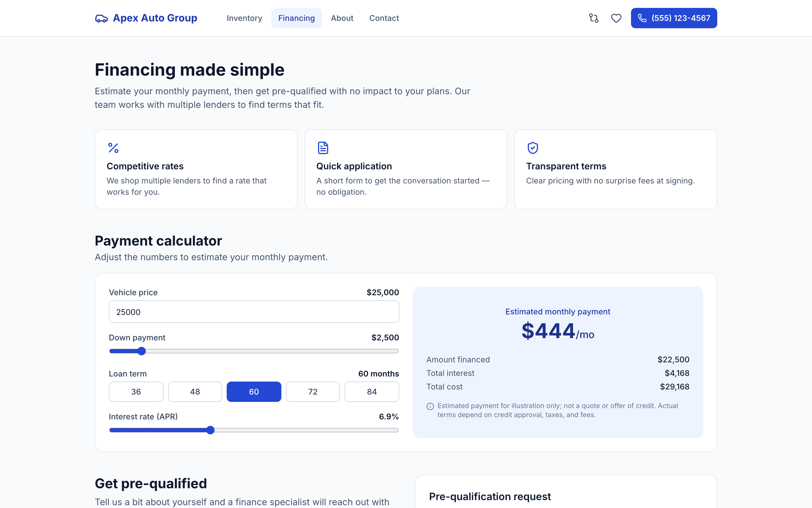The width and height of the screenshot is (812, 508).
Task: Click the Payment calculator heading
Action: (158, 241)
